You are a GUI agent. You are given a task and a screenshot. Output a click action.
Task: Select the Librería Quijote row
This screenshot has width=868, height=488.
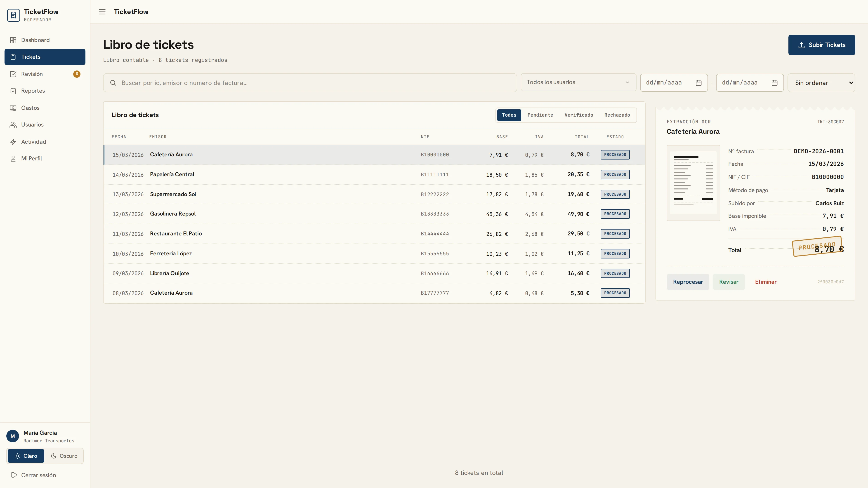pos(374,273)
